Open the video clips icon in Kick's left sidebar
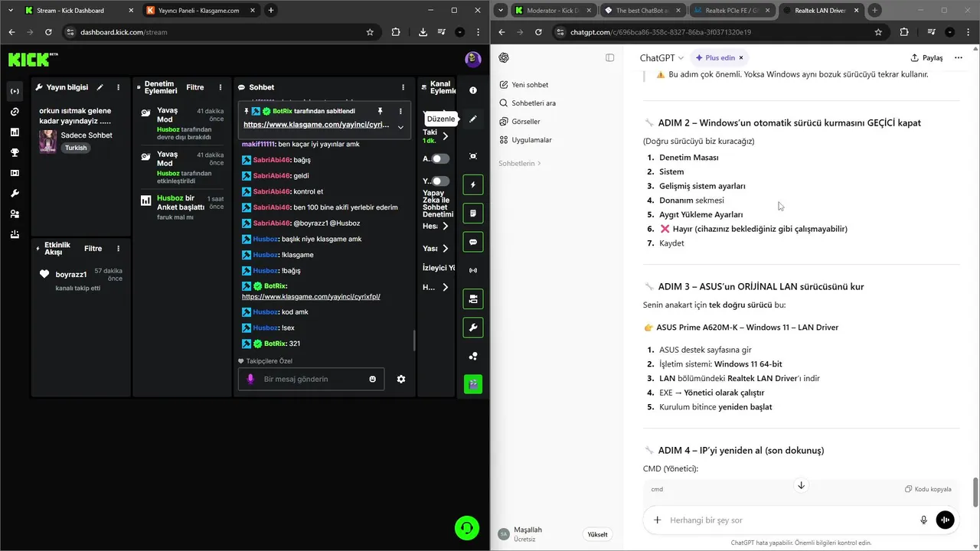 pos(15,173)
